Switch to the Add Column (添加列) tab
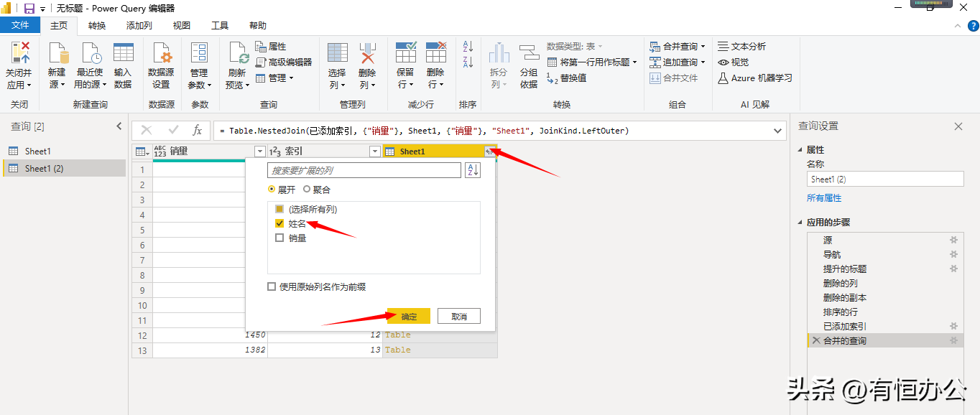This screenshot has height=415, width=980. pos(139,26)
